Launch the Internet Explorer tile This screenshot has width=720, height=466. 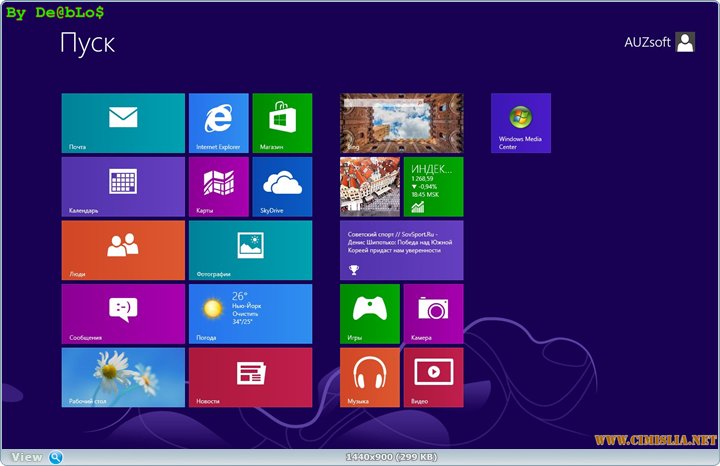[x=218, y=123]
